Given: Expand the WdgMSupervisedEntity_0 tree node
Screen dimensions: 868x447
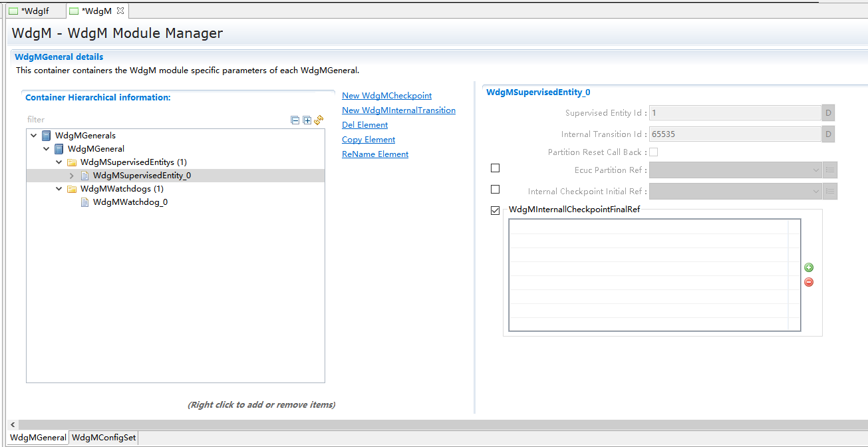Looking at the screenshot, I should tap(72, 176).
